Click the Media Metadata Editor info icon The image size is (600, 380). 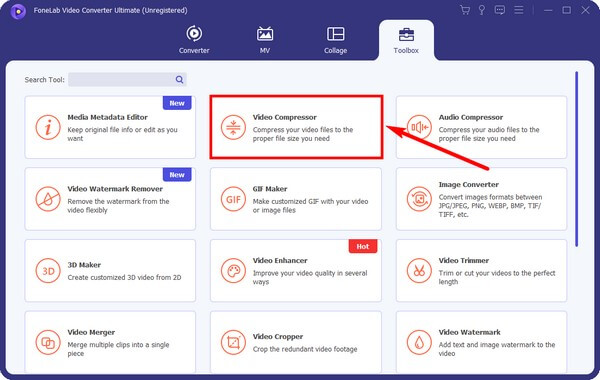pos(48,127)
